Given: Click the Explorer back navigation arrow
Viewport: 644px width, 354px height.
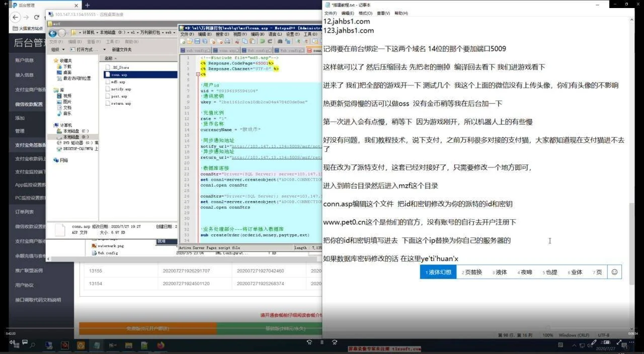Looking at the screenshot, I should [x=53, y=33].
